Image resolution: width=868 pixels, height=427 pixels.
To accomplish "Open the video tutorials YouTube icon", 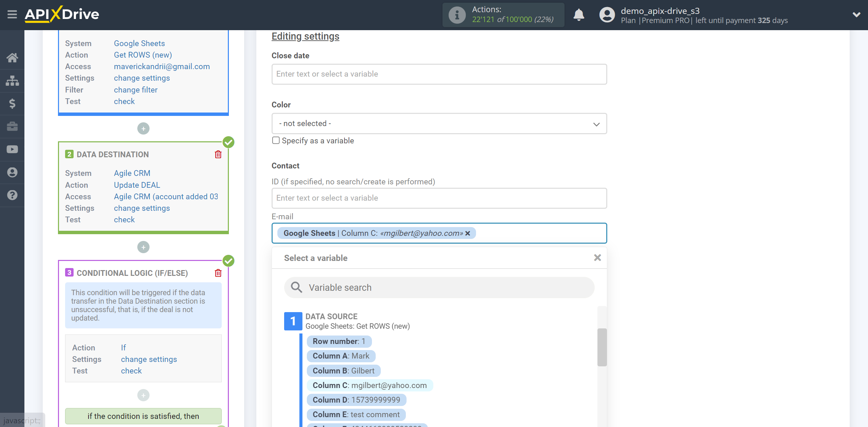I will pos(12,149).
